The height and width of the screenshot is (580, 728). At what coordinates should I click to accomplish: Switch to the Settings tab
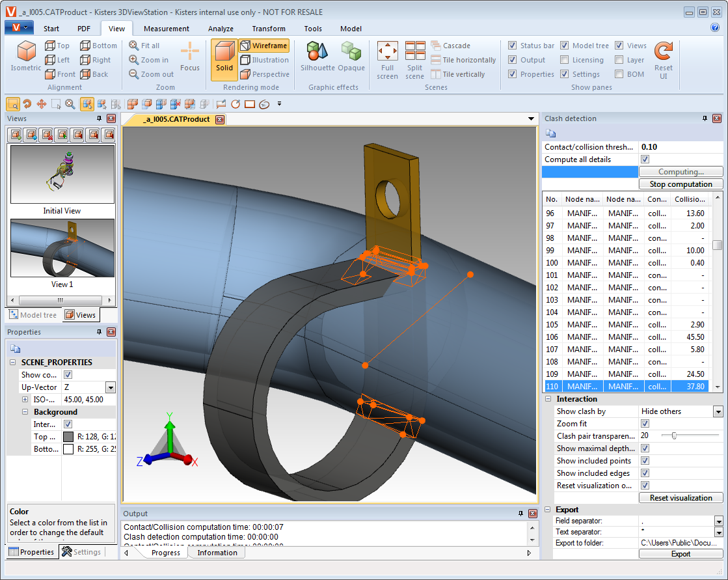82,551
